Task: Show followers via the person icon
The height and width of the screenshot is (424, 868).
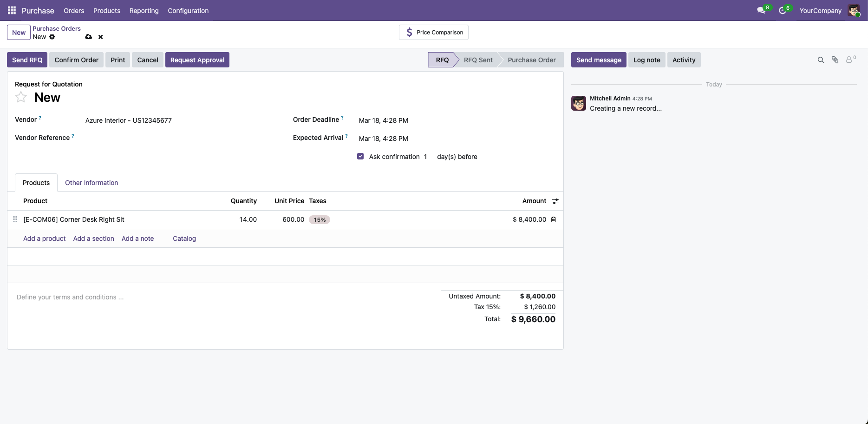Action: tap(849, 60)
